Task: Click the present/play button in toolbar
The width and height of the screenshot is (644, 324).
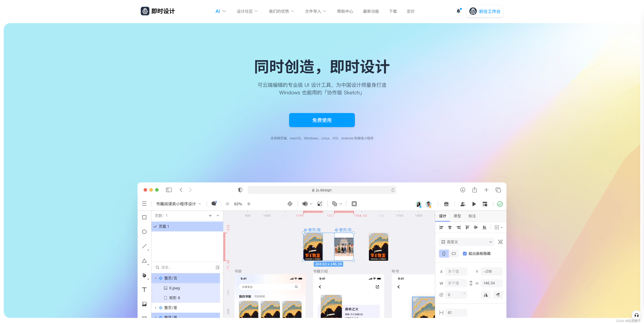Action: point(474,204)
